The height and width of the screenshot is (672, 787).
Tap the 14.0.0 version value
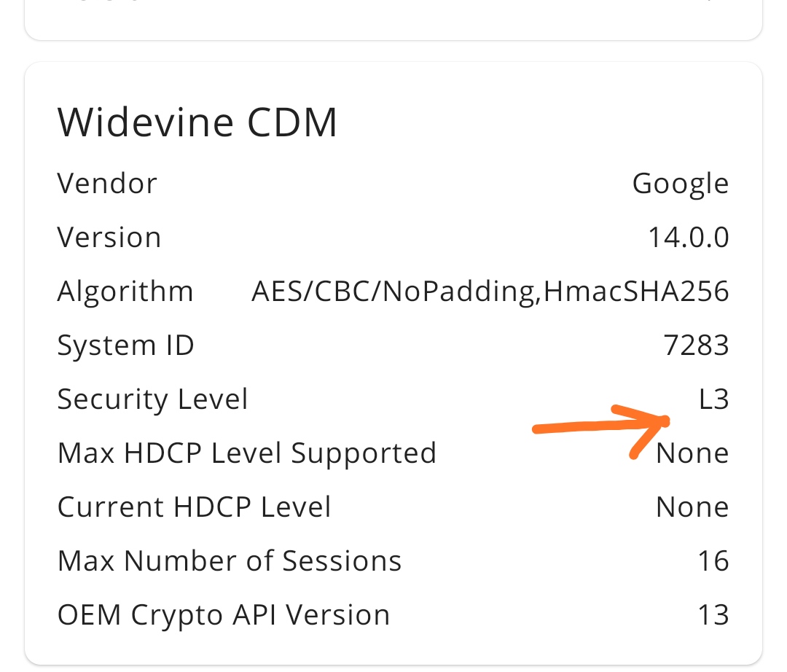[688, 238]
